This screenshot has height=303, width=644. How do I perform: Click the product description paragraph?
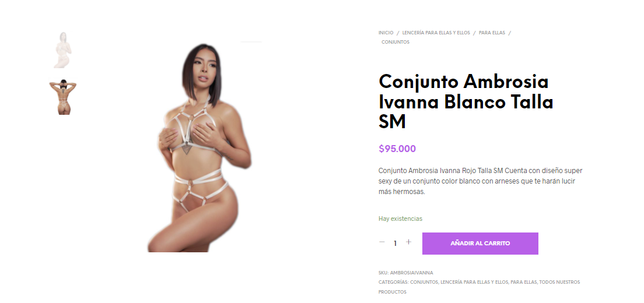(480, 181)
